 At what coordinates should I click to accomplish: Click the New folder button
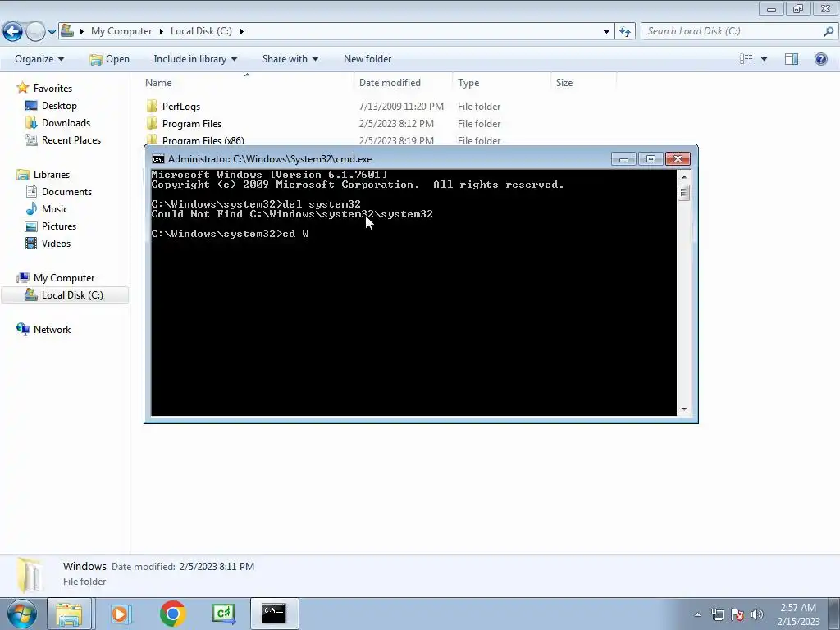pos(367,59)
